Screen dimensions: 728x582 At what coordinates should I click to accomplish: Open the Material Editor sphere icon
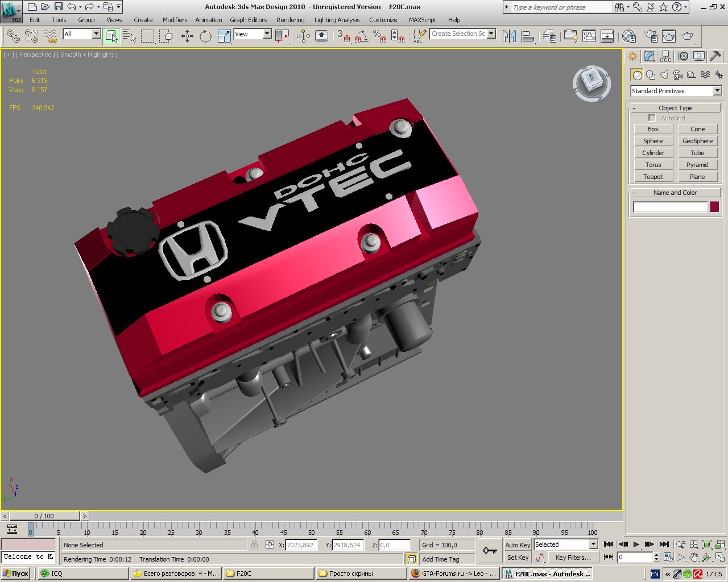628,36
